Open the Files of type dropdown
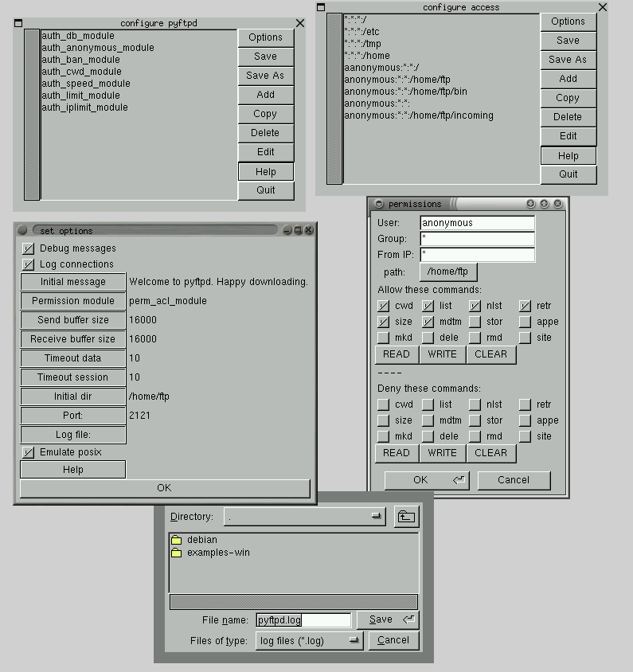The width and height of the screenshot is (633, 672). tap(354, 640)
